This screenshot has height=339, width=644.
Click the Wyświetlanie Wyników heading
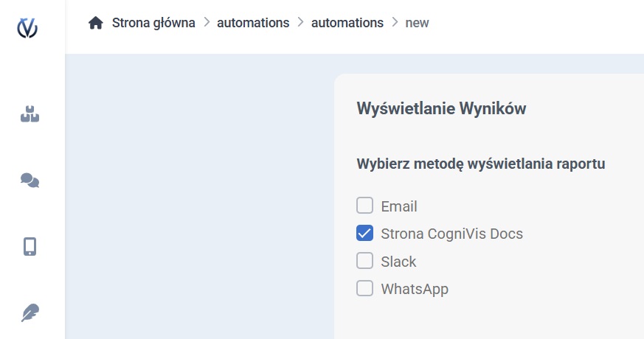pyautogui.click(x=441, y=109)
